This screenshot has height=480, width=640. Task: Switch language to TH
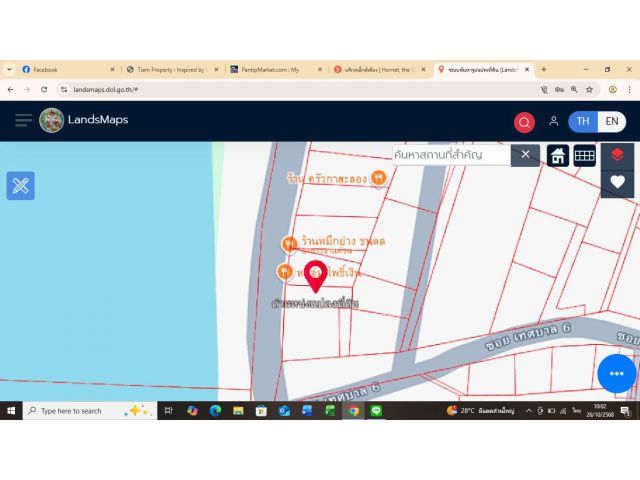tap(583, 121)
